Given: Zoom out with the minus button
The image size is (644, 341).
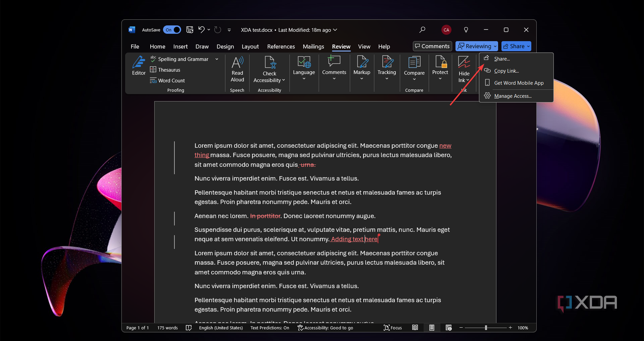Looking at the screenshot, I should [461, 328].
